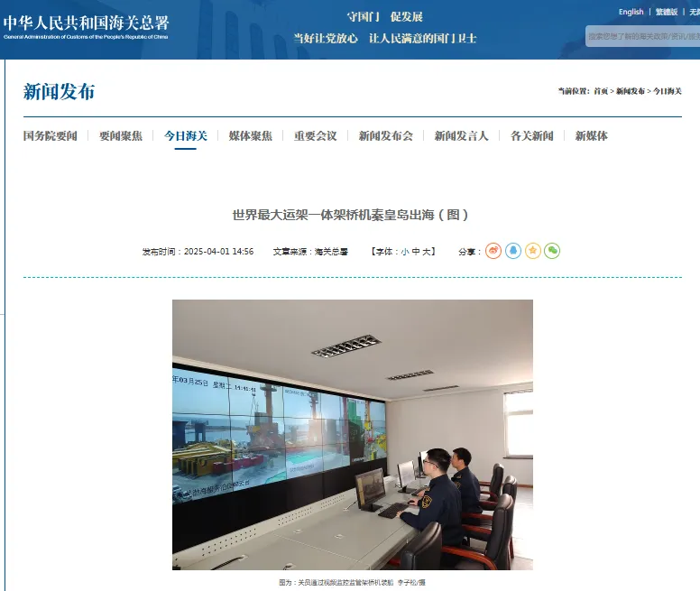Click the article source 海关总署
Screen dimensions: 700x591
(331, 252)
